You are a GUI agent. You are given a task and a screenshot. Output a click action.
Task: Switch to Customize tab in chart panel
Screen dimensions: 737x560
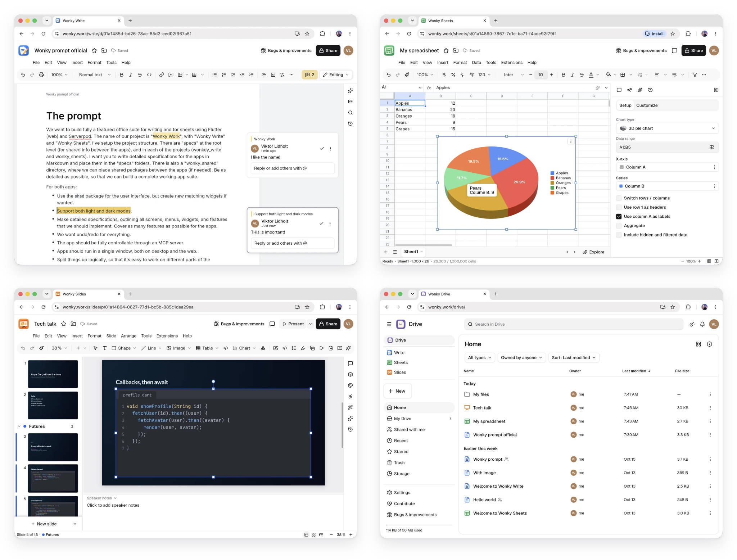point(647,105)
